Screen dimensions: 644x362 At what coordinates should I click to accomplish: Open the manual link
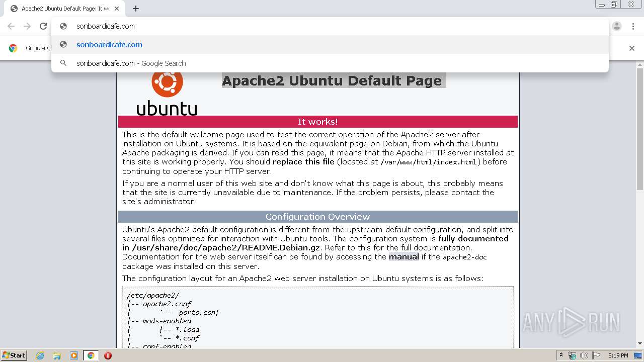coord(404,257)
